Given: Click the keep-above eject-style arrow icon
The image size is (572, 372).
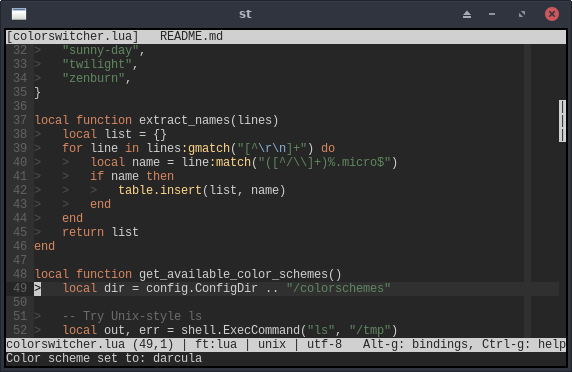Looking at the screenshot, I should [x=467, y=14].
